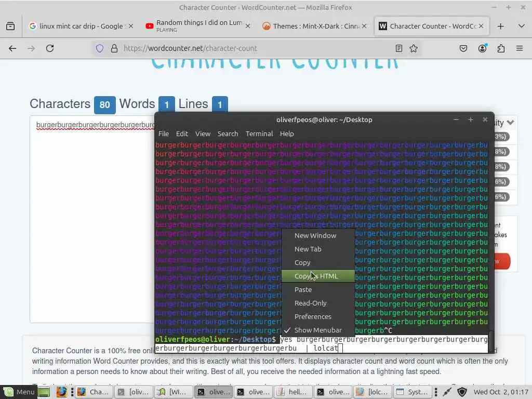Viewport: 532px width, 399px height.
Task: Click the terminal title oliverfpeos@oliver
Action: [324, 120]
